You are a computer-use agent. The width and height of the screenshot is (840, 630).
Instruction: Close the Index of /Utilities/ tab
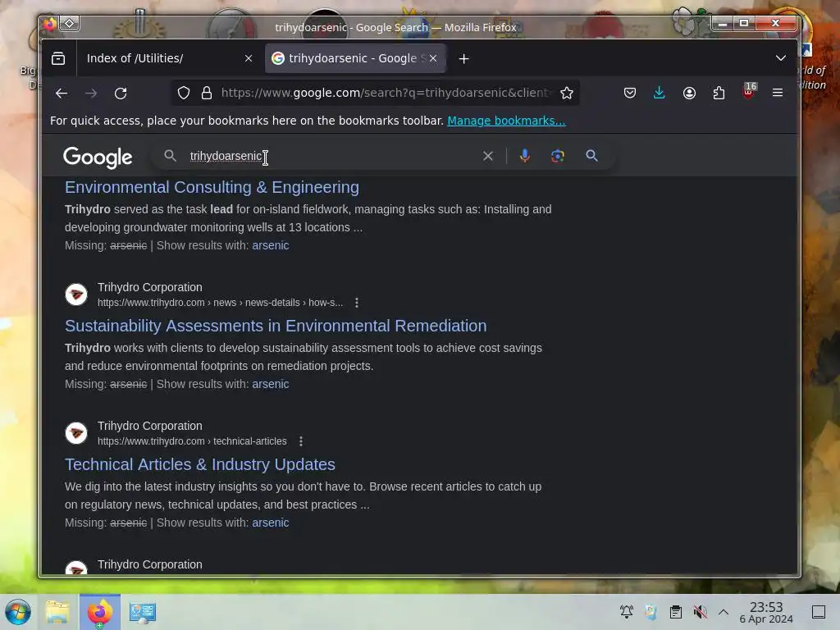tap(249, 58)
